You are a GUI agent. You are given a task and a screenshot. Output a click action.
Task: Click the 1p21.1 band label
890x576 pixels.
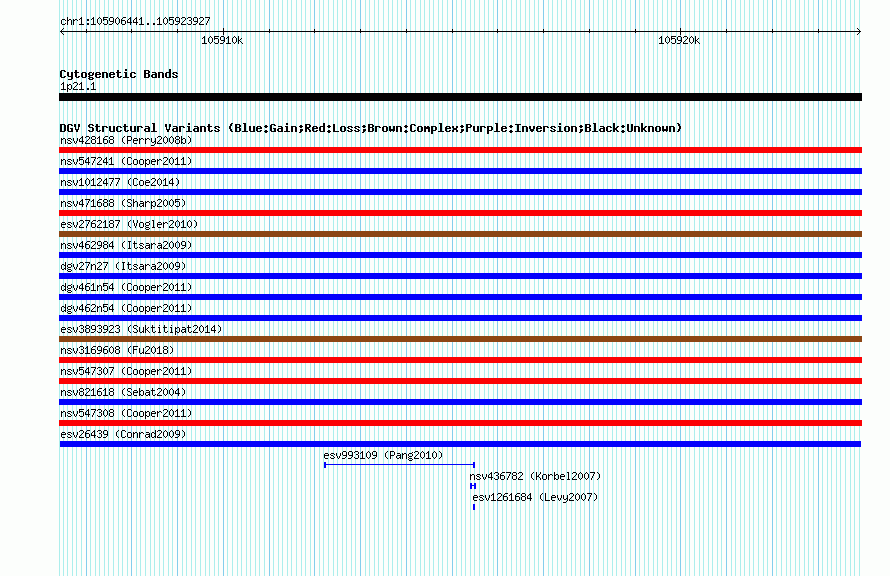click(78, 86)
